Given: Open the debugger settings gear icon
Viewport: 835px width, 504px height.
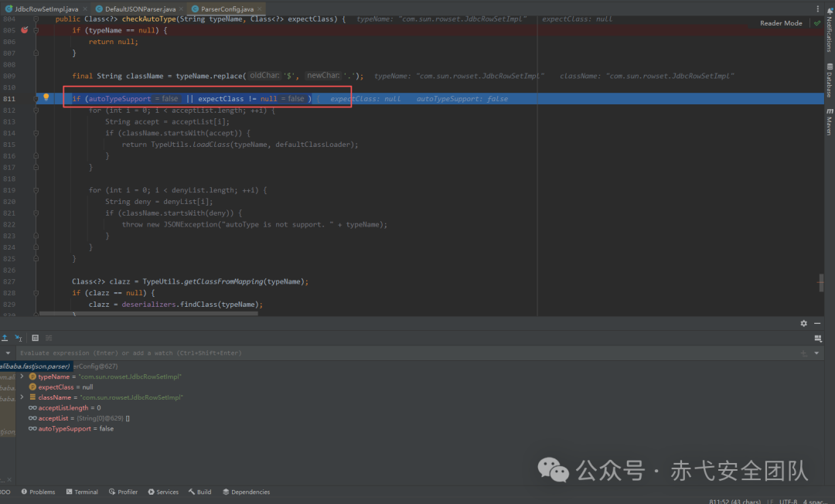Looking at the screenshot, I should pos(803,323).
